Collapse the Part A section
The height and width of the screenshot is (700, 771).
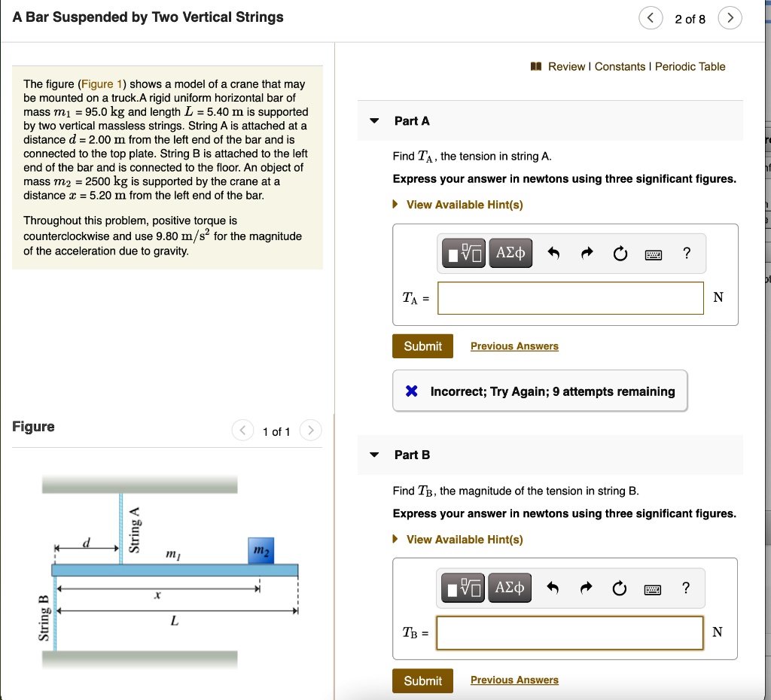(374, 120)
